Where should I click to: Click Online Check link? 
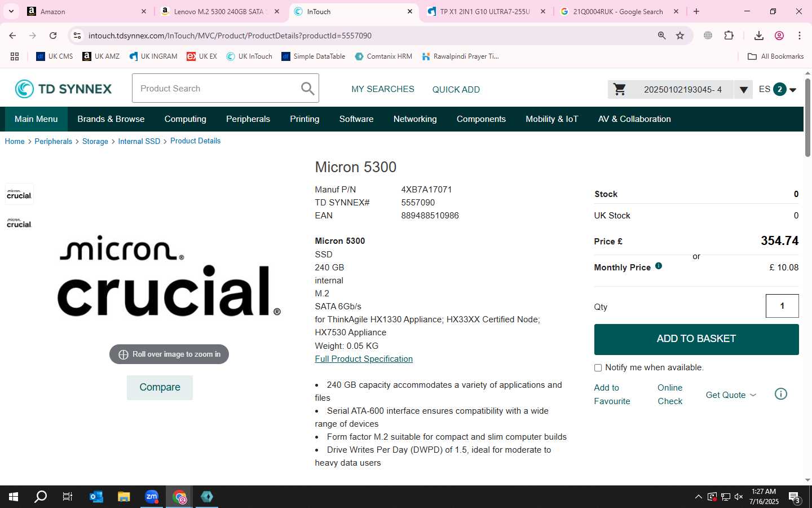pyautogui.click(x=670, y=395)
